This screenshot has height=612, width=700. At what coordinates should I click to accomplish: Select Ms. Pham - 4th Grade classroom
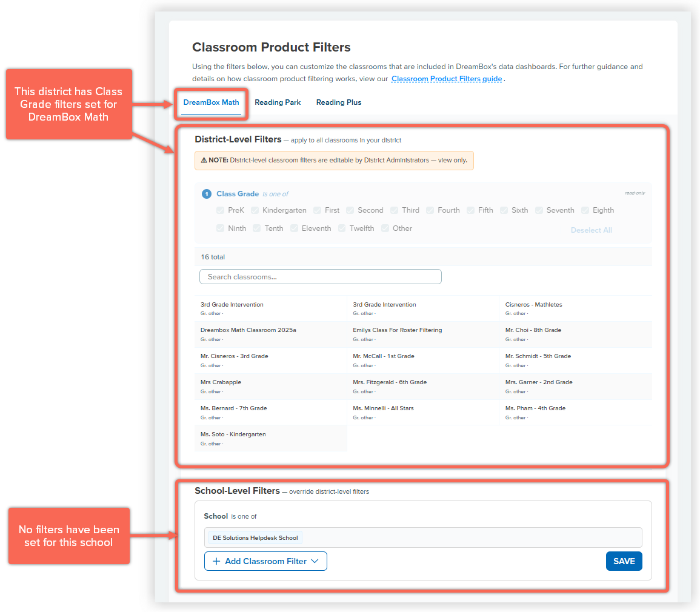coord(575,413)
